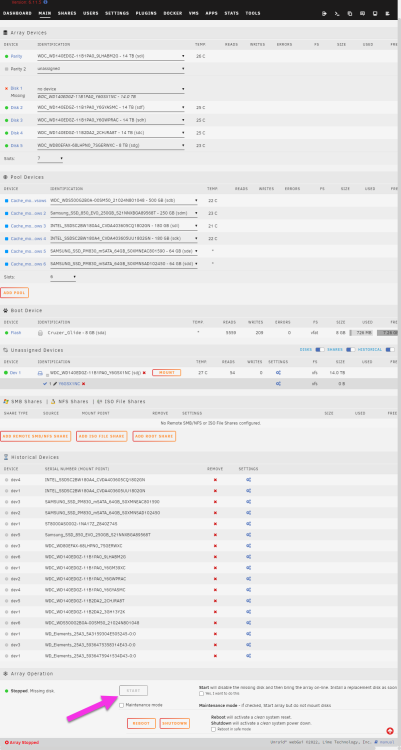Image resolution: width=401 pixels, height=750 pixels.
Task: Remove historical Samsung_SSD_850_EVO device
Action: 215,534
